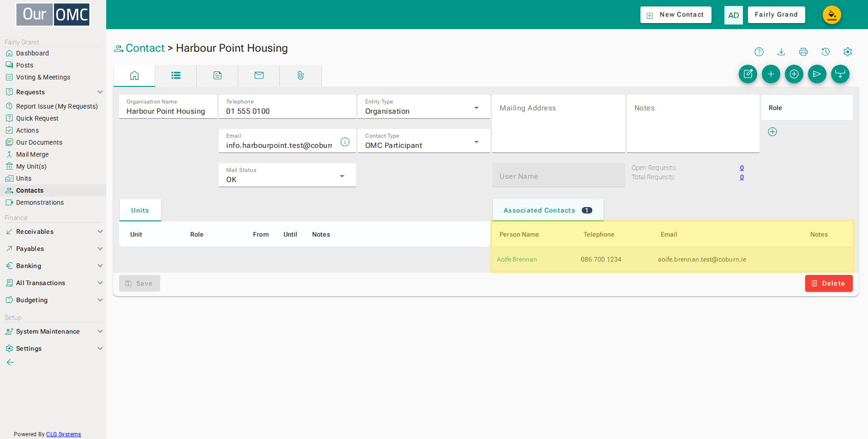Click the green plain plus button
This screenshot has width=868, height=439.
[771, 74]
